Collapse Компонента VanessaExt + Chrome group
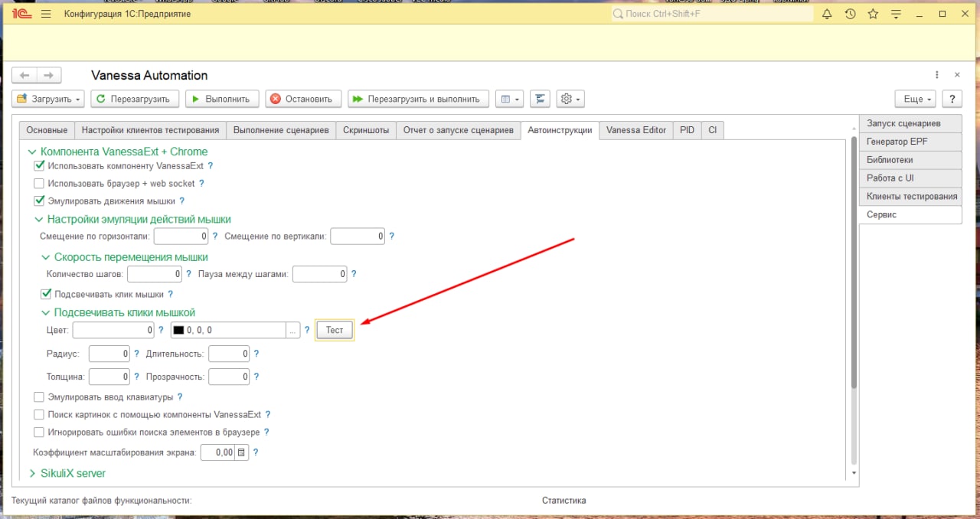 pos(32,152)
